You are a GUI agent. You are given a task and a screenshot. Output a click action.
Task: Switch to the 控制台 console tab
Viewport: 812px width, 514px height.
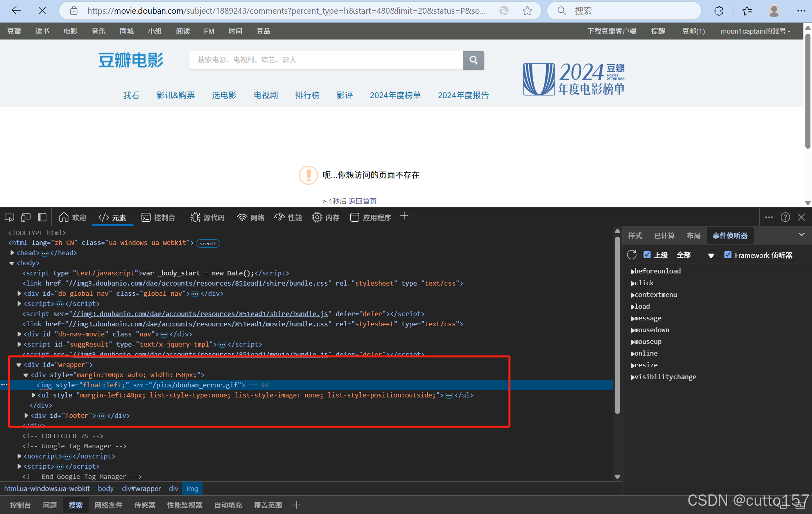158,217
